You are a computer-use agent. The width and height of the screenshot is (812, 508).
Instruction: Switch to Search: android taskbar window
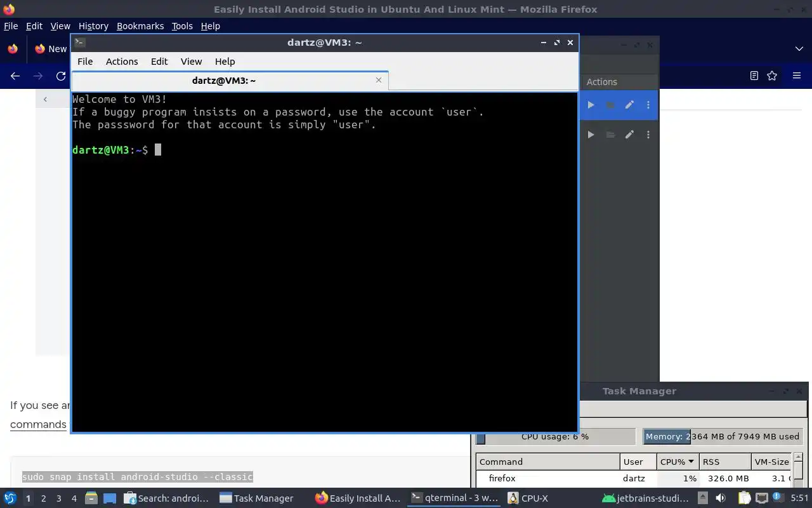[x=167, y=498]
